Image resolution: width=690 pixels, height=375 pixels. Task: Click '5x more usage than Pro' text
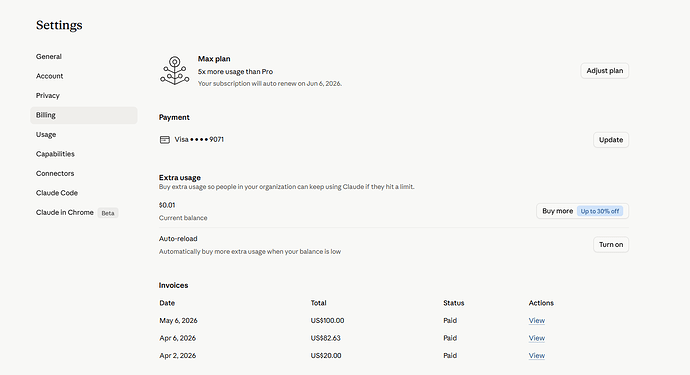pos(235,71)
